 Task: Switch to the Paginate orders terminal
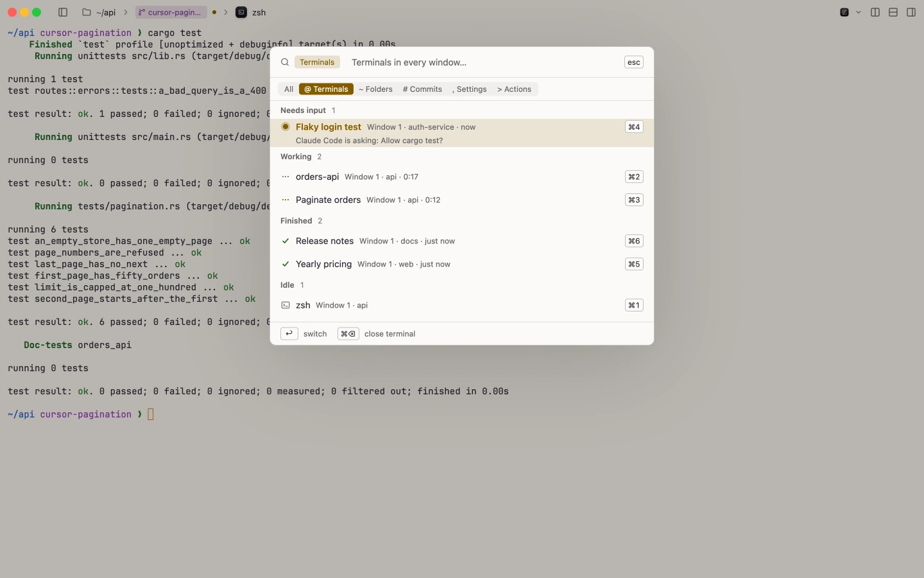pyautogui.click(x=462, y=200)
